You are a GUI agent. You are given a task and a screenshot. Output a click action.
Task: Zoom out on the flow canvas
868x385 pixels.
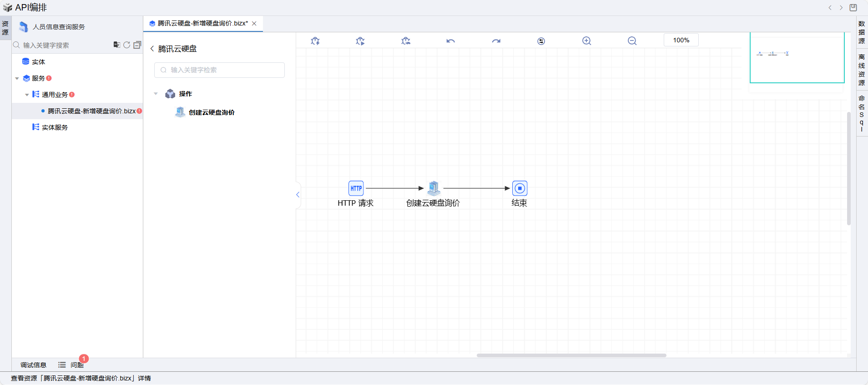pos(632,41)
